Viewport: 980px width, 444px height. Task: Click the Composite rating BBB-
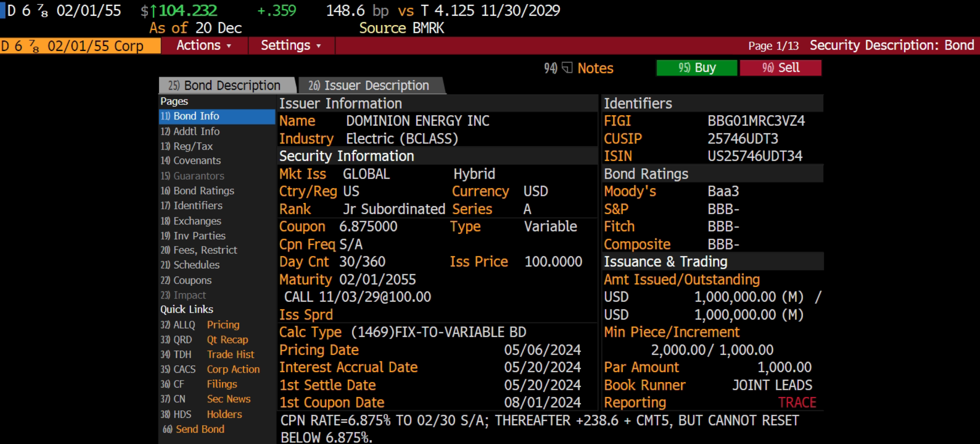[x=723, y=244]
